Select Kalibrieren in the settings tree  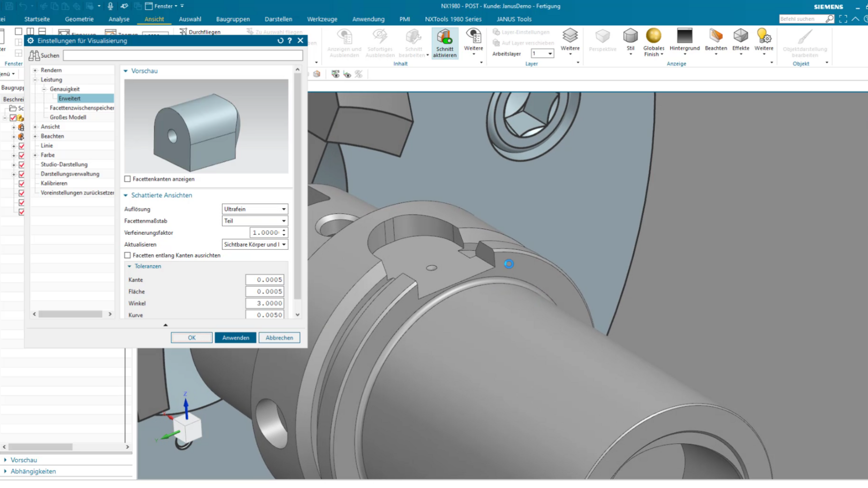pos(54,183)
